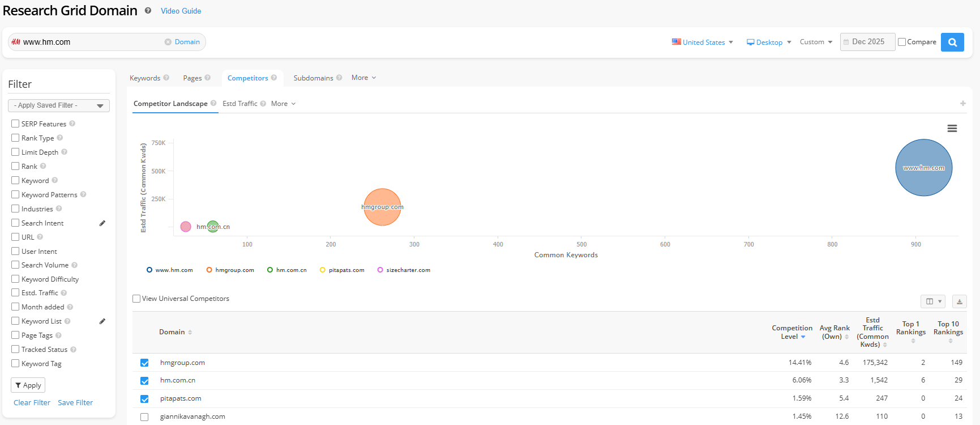Open the Video Guide link
This screenshot has height=425, width=980.
pos(181,11)
